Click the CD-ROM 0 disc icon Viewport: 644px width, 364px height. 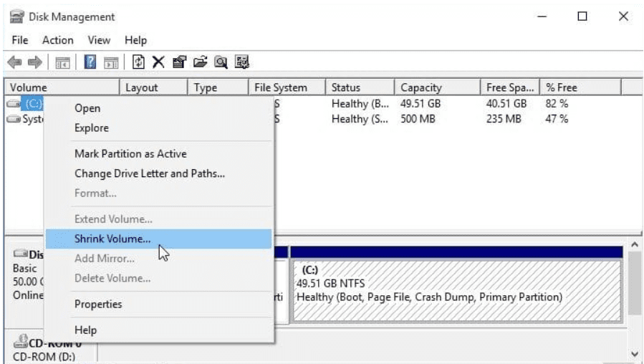click(21, 341)
